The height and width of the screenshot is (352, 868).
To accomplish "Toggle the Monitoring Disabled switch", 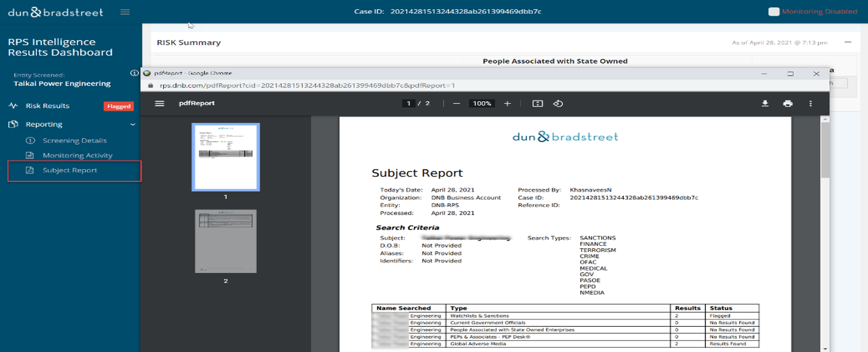I will tap(773, 12).
